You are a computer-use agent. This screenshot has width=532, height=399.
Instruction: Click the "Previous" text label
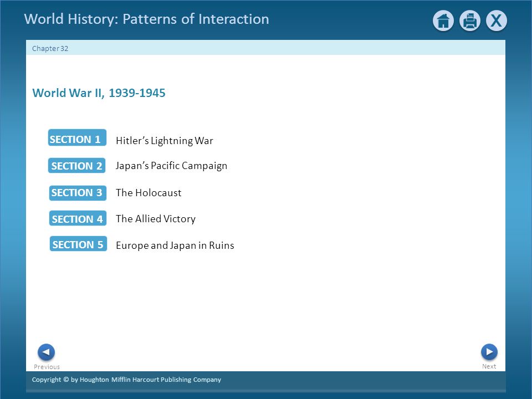point(47,367)
